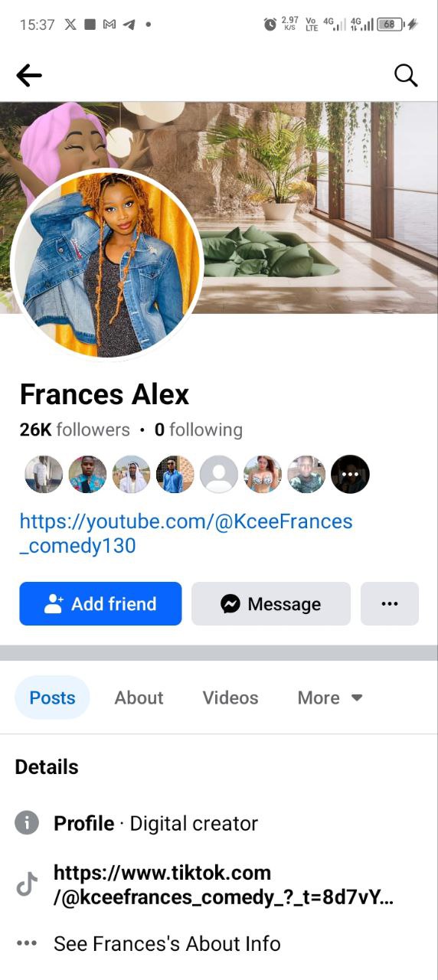This screenshot has width=438, height=980.
Task: Expand the More dropdown tab
Action: coord(330,697)
